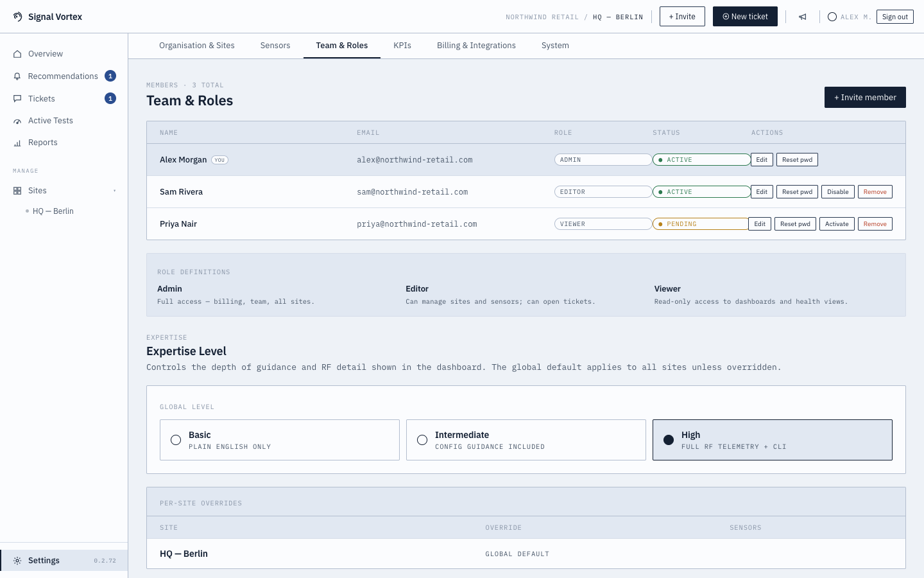Reset password for Alex Morgan
The image size is (924, 578).
(x=797, y=160)
